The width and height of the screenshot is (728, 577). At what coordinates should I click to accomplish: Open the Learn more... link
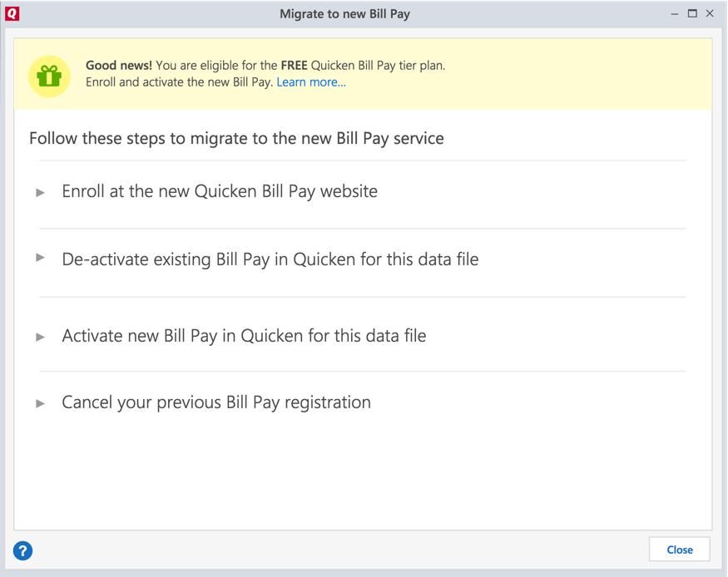pyautogui.click(x=311, y=82)
